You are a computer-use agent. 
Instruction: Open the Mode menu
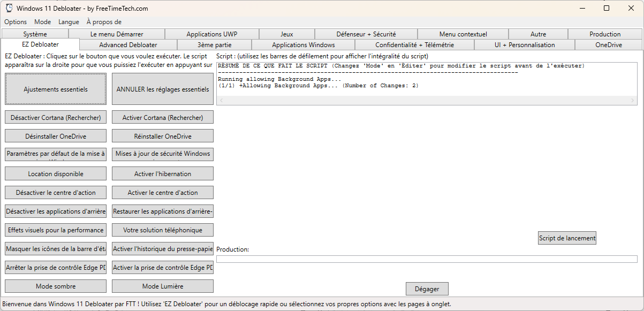[x=43, y=22]
